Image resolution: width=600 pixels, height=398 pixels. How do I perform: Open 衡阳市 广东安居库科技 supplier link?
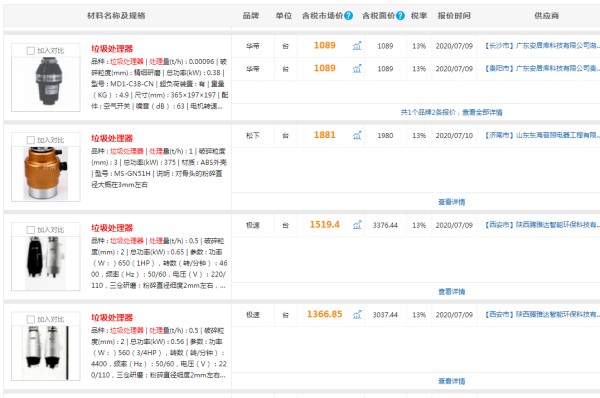(x=541, y=69)
